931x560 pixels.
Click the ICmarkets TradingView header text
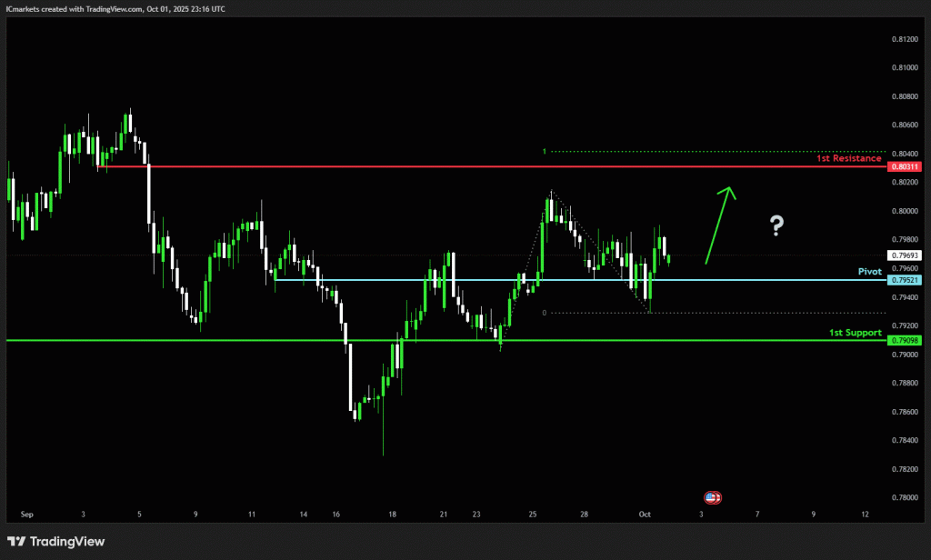(115, 8)
